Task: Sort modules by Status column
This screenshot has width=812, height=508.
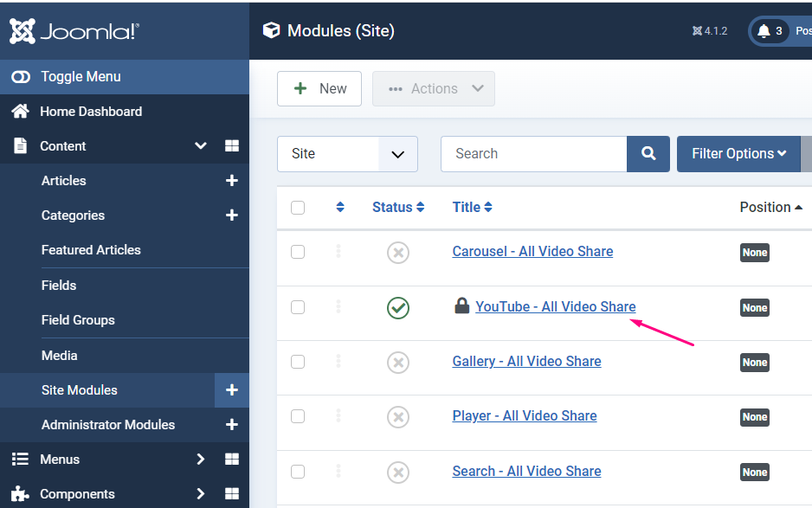Action: tap(397, 207)
